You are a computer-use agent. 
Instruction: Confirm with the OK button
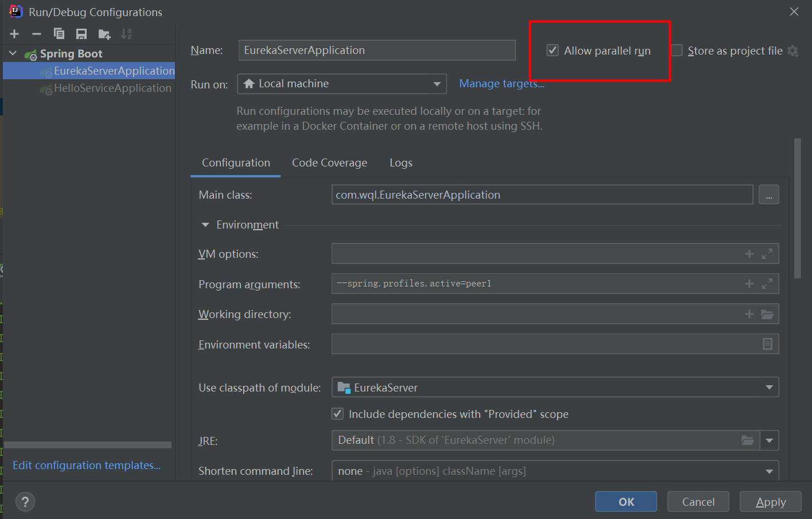(x=626, y=502)
